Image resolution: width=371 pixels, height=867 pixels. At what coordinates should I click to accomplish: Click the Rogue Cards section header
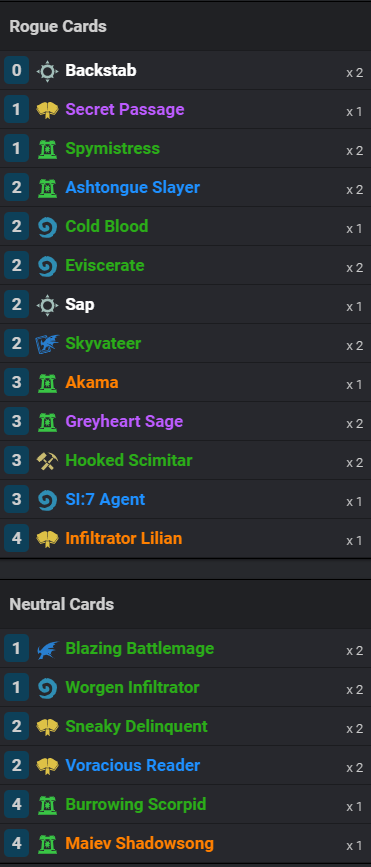(58, 27)
